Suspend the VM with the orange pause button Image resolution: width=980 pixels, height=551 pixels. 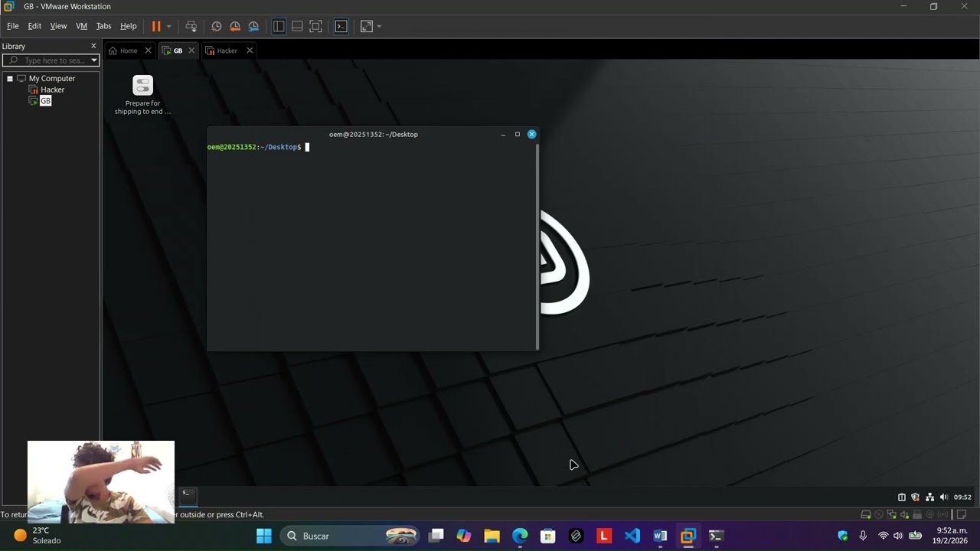(156, 26)
